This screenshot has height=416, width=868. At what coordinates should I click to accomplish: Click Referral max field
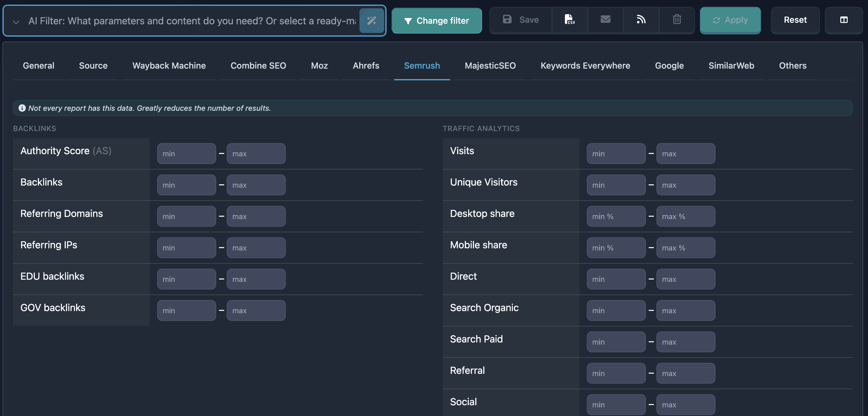coord(686,373)
